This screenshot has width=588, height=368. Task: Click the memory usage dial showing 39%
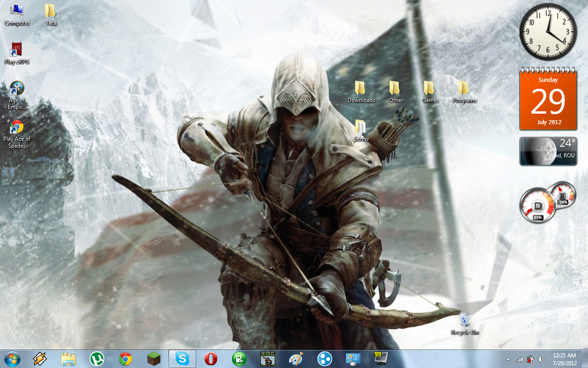pyautogui.click(x=562, y=194)
